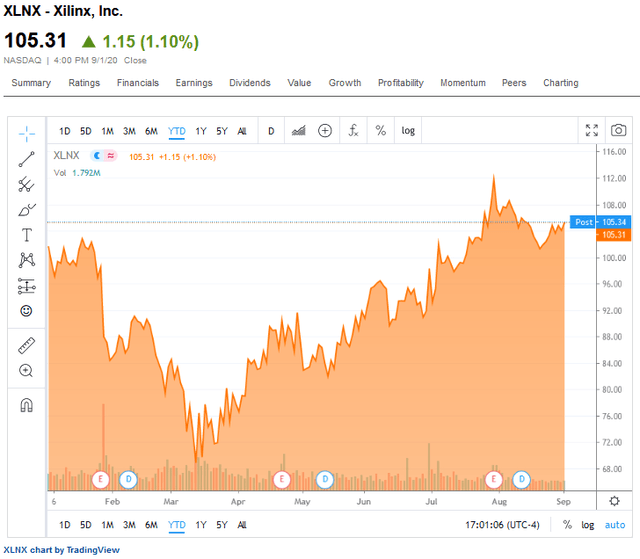The height and width of the screenshot is (559, 640).
Task: Toggle the magnet snap mode
Action: click(x=26, y=405)
